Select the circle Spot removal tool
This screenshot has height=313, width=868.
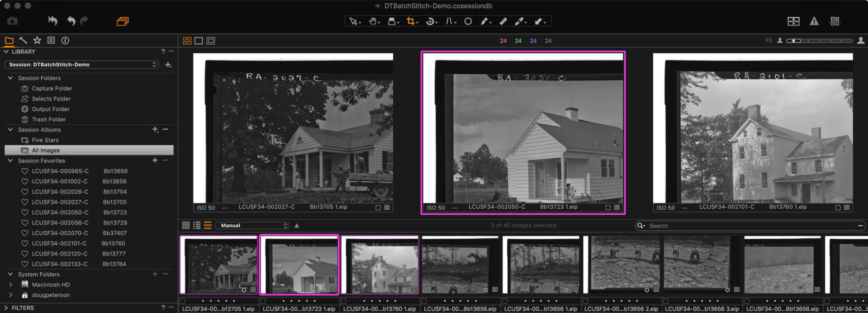pos(468,21)
